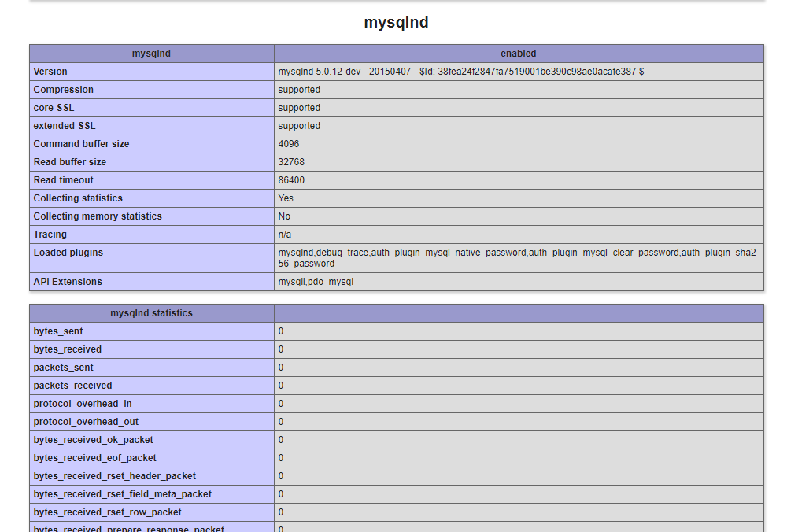Click the Command buffer size value 4096
Image resolution: width=787 pixels, height=532 pixels.
[x=289, y=144]
